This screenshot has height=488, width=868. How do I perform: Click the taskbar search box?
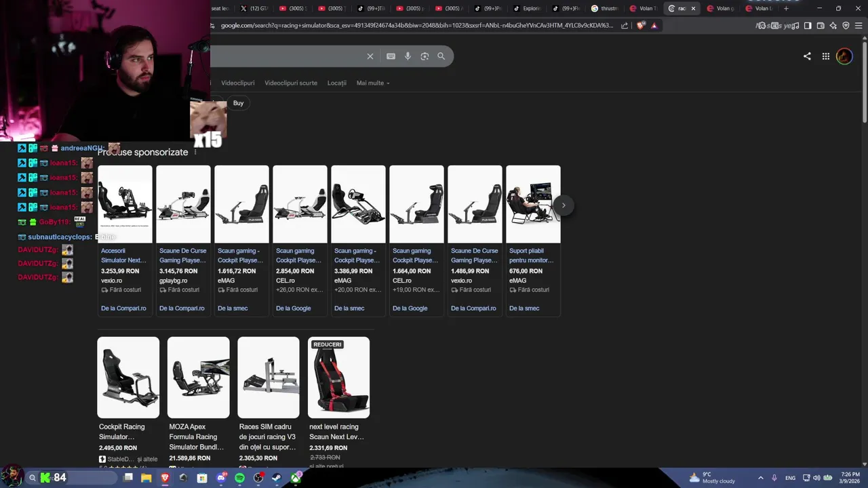click(x=71, y=478)
